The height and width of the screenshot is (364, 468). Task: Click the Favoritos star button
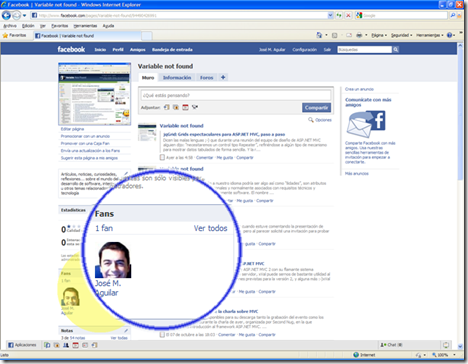coord(14,35)
